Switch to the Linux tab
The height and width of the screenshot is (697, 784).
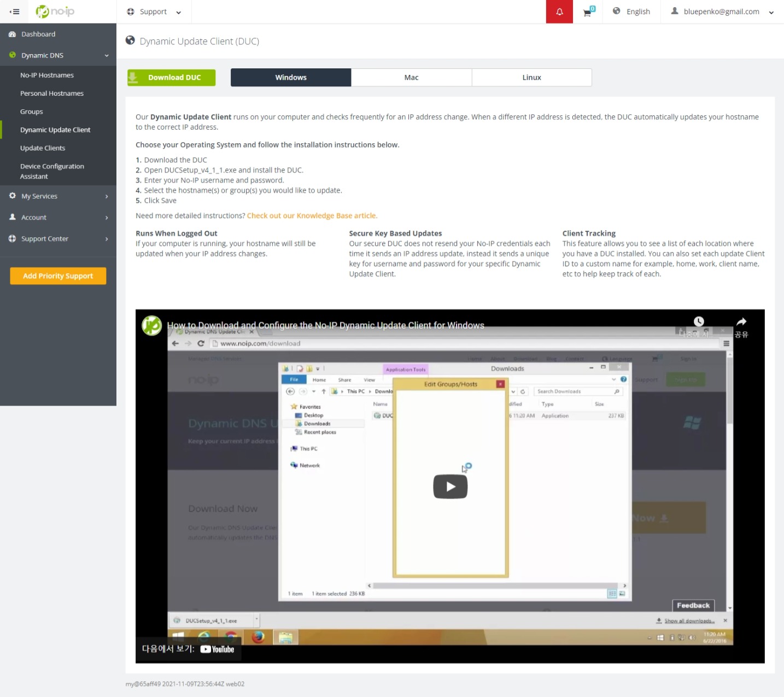[x=531, y=78]
